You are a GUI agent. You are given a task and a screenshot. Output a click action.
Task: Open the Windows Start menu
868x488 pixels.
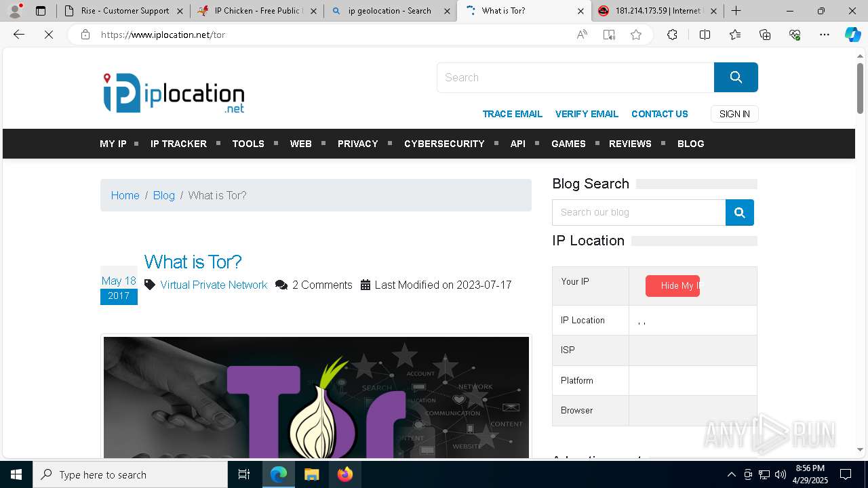[16, 474]
